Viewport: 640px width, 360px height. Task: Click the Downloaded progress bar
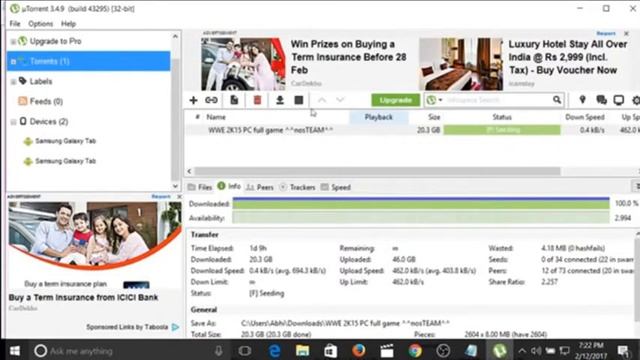point(421,203)
